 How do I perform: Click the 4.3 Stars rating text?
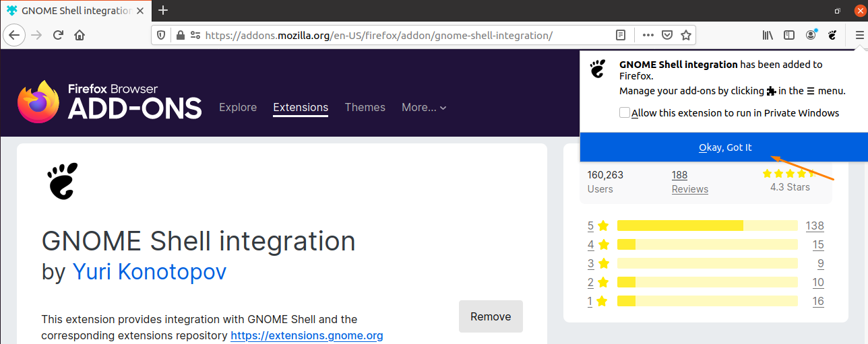[x=790, y=187]
